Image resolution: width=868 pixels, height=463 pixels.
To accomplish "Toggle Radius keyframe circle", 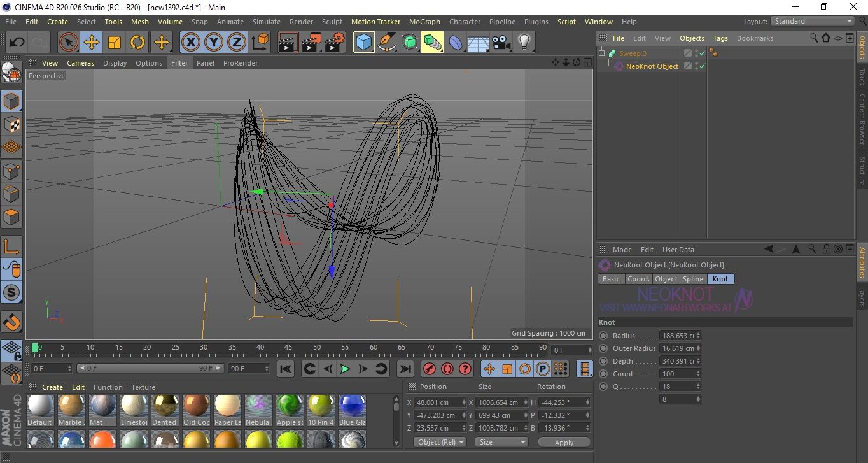I will tap(603, 336).
